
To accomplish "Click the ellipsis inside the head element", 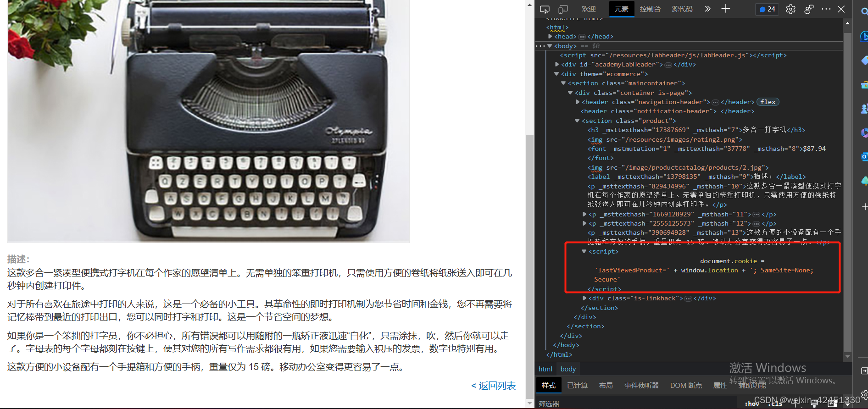I will coord(582,37).
